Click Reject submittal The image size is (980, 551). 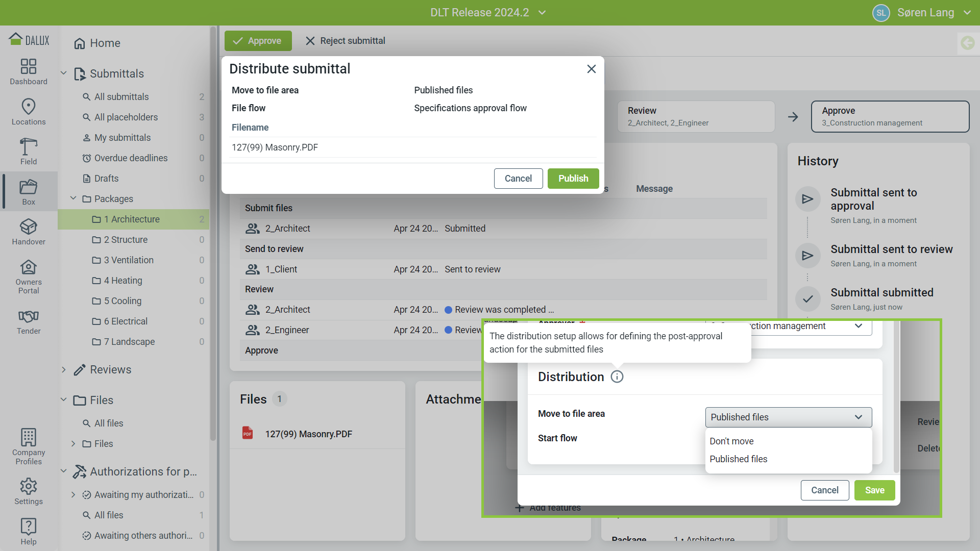[x=346, y=41]
